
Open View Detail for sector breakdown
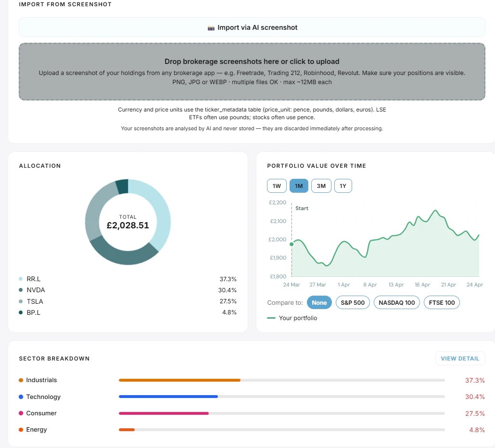tap(460, 359)
